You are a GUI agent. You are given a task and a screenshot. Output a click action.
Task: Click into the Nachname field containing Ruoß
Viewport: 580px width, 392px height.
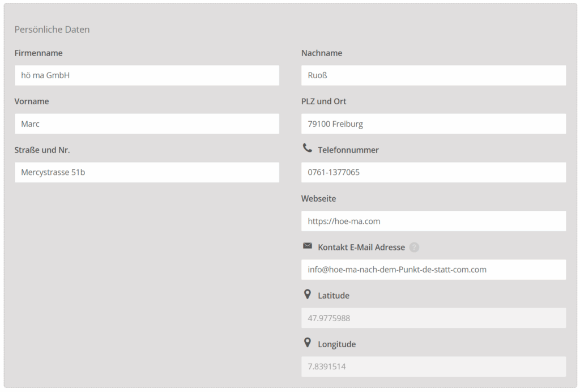point(433,75)
